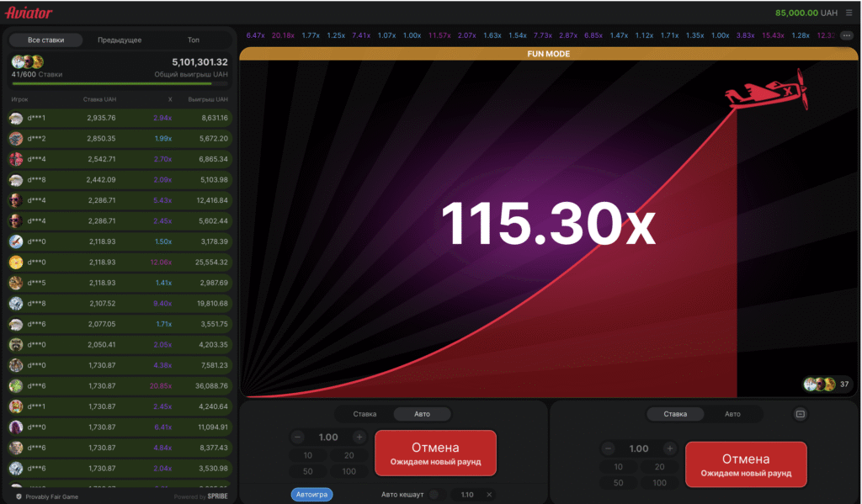Click the 11.57x result in round history
Viewport: 862px width, 504px height.
point(439,35)
